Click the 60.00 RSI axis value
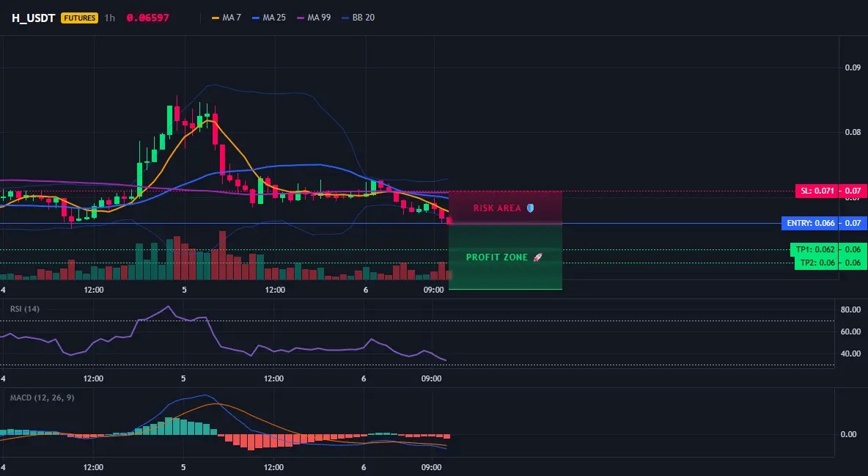The image size is (868, 476). tap(851, 332)
